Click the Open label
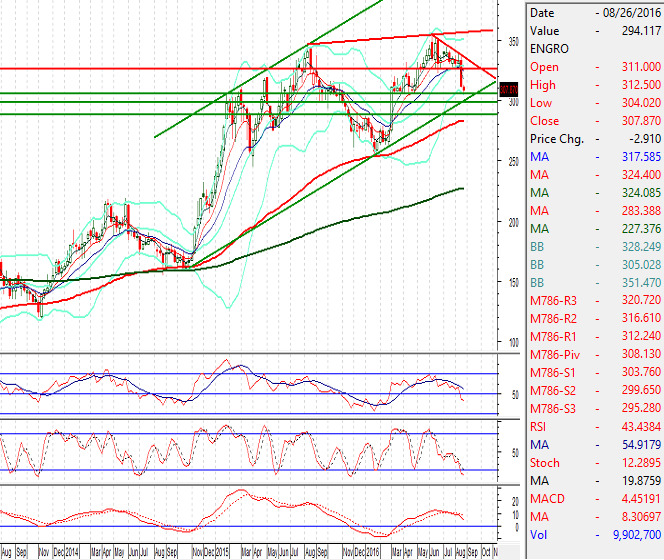The width and height of the screenshot is (664, 560). pyautogui.click(x=544, y=67)
